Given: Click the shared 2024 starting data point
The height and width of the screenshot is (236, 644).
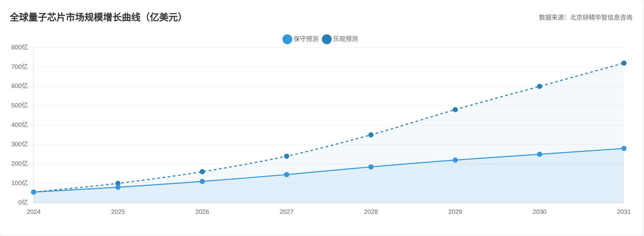Looking at the screenshot, I should click(x=34, y=192).
